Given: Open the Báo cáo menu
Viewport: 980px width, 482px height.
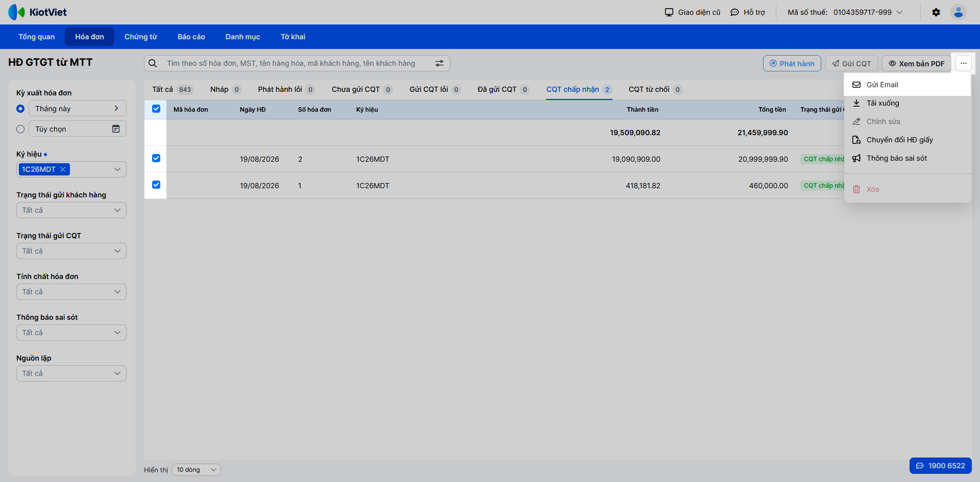Looking at the screenshot, I should 191,37.
